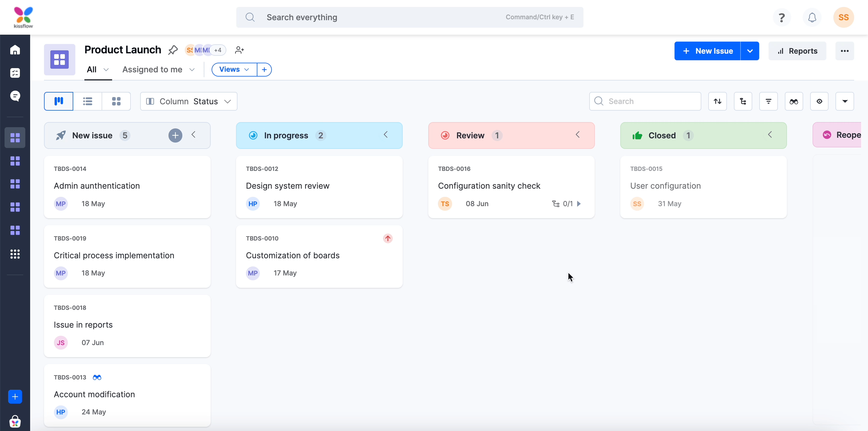
Task: Open the Critical process implementation card
Action: [x=127, y=256]
